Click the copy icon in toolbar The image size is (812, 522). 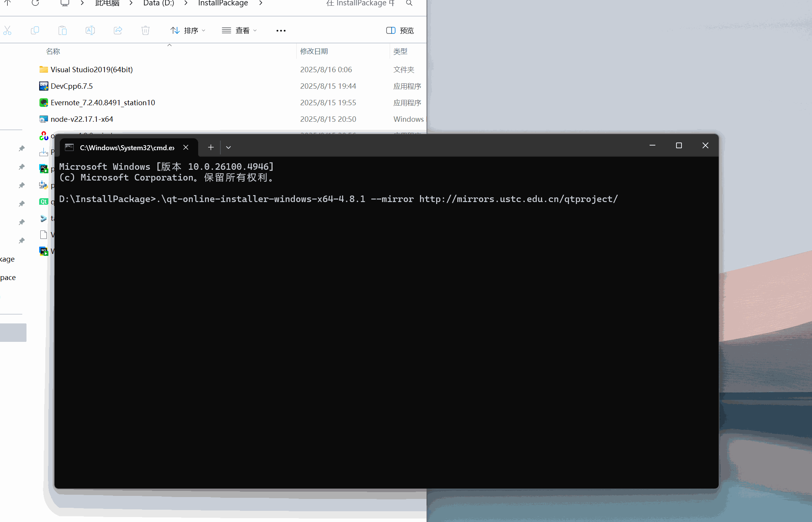(x=35, y=30)
